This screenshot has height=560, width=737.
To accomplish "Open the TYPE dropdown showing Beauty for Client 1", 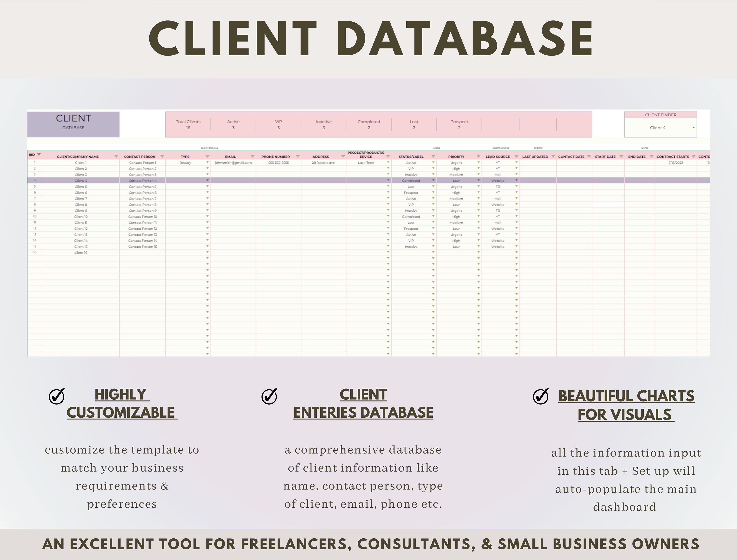I will click(x=207, y=162).
